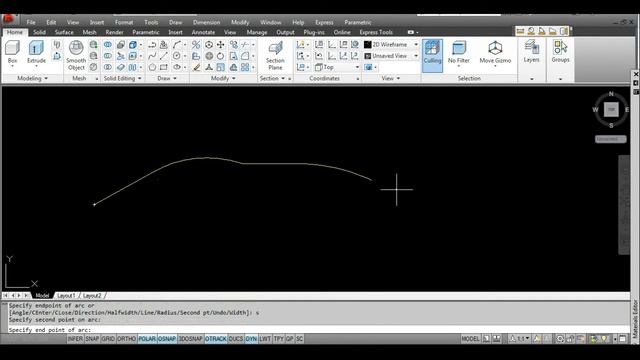Click the command line input field
Viewport: 640px width, 360px height.
[318, 330]
